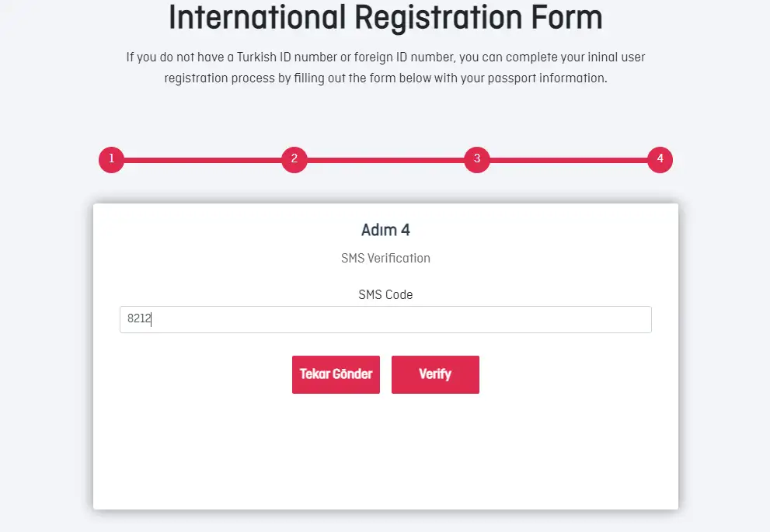Click progress line between steps 2 and 3
Screen dimensions: 770x532
click(385, 160)
